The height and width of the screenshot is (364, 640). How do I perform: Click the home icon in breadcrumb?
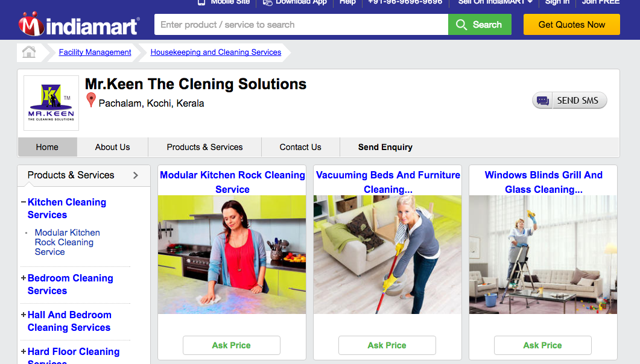pos(28,52)
